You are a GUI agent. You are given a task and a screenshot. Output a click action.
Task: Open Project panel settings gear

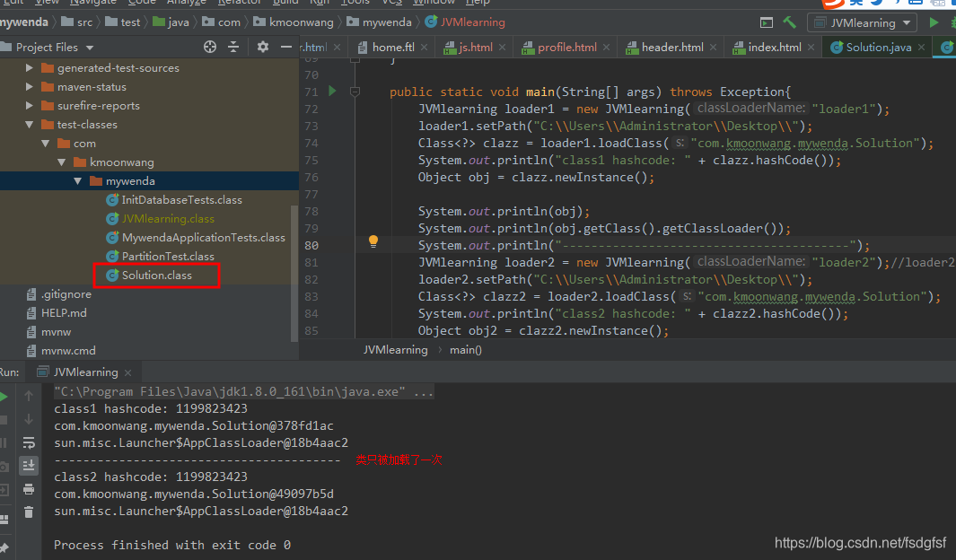263,47
